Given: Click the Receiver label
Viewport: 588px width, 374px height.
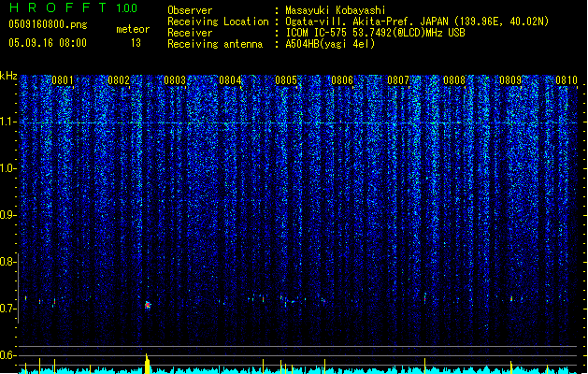Looking at the screenshot, I should (190, 33).
